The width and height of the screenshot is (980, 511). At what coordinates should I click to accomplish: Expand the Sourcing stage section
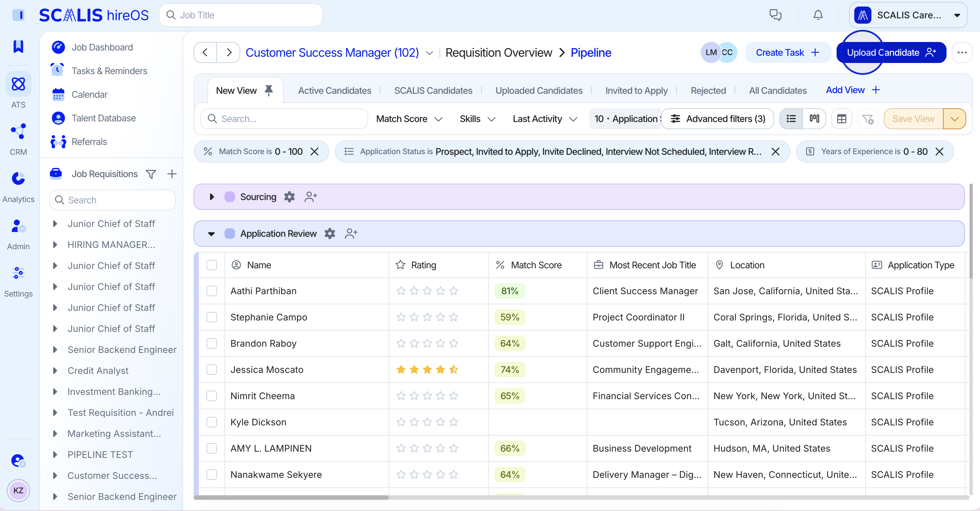pyautogui.click(x=212, y=196)
